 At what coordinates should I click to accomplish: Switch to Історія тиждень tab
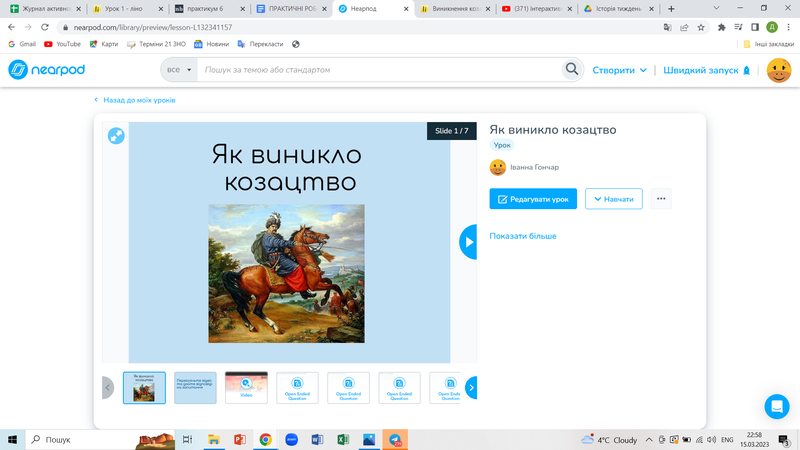tap(618, 9)
